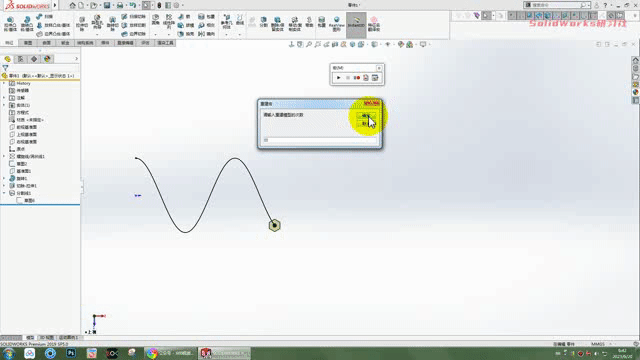
Task: Select the Revolved Cut tool
Action: click(x=112, y=24)
